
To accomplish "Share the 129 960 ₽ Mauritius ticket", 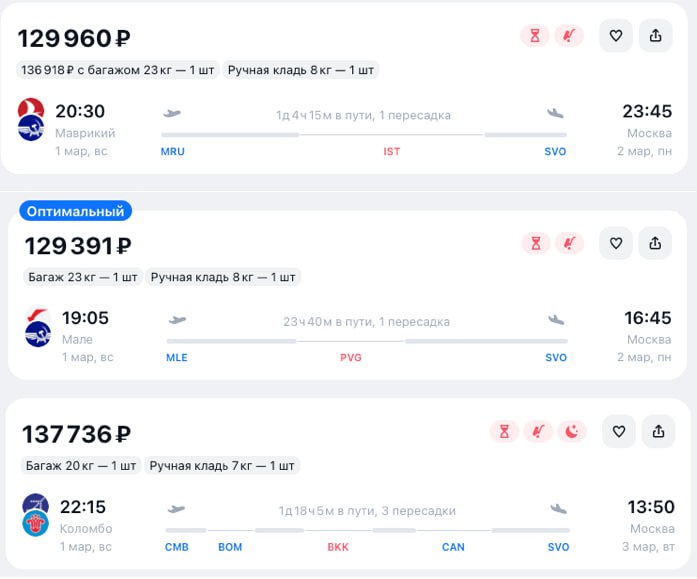I will pos(656,36).
